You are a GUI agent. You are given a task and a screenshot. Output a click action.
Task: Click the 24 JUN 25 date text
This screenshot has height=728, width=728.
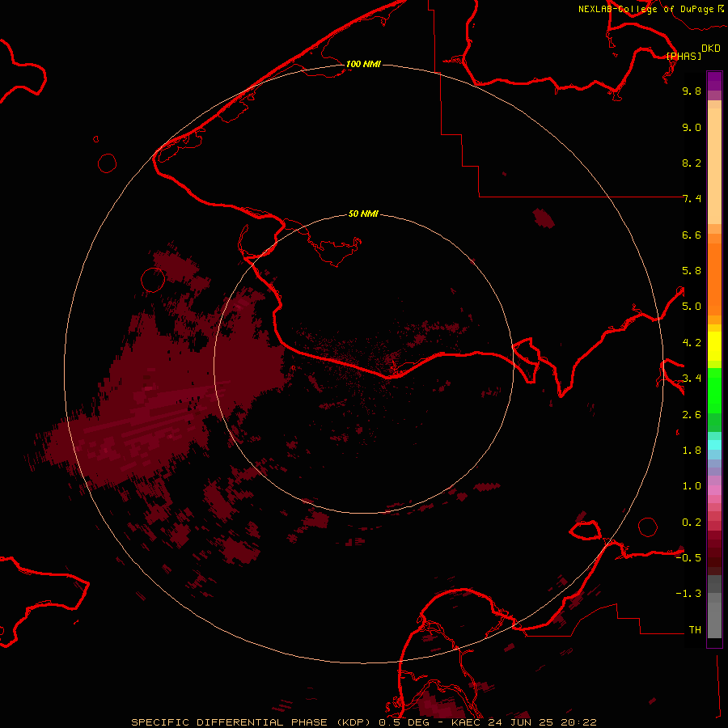[518, 722]
